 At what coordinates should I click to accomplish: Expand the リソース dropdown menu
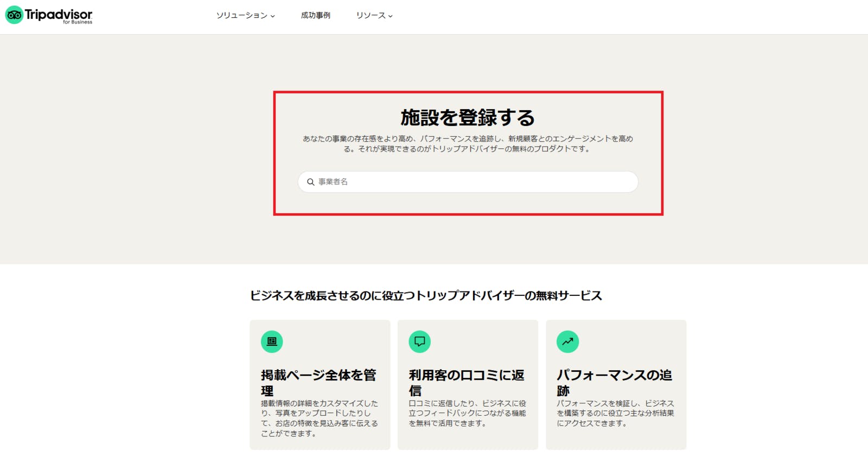pos(374,15)
